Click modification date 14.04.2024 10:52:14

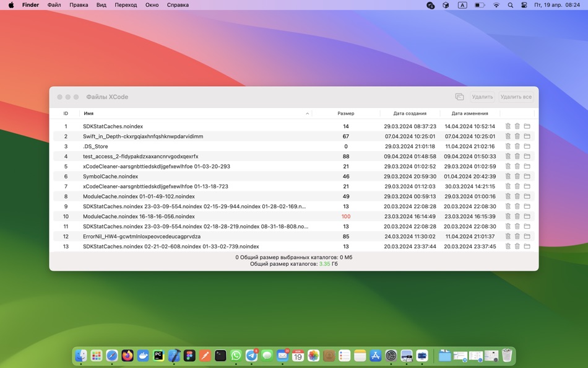(470, 126)
